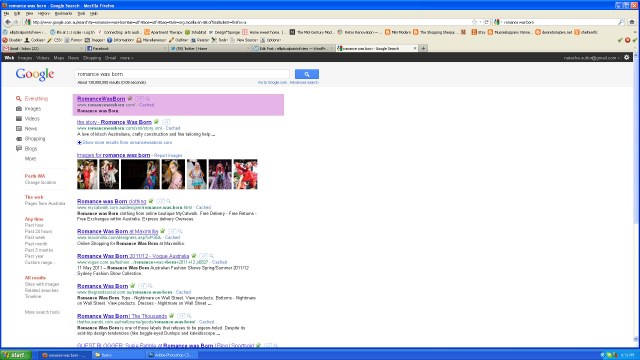The height and width of the screenshot is (360, 640).
Task: Open the last red-costume image thumbnail
Action: [x=245, y=174]
